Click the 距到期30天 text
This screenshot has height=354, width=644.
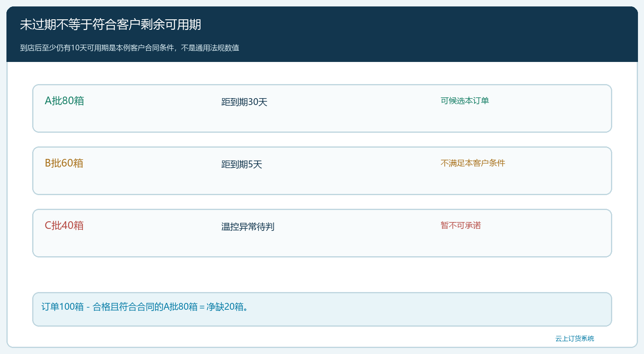[244, 102]
